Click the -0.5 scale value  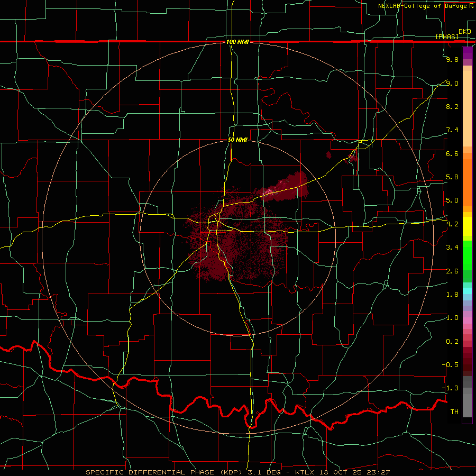pyautogui.click(x=450, y=365)
